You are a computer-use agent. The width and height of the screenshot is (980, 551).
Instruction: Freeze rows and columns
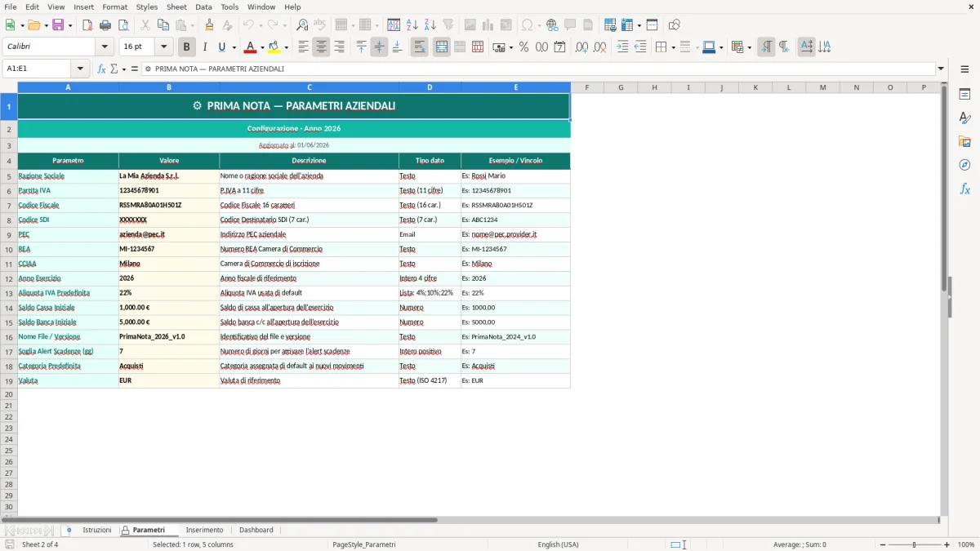coord(627,25)
